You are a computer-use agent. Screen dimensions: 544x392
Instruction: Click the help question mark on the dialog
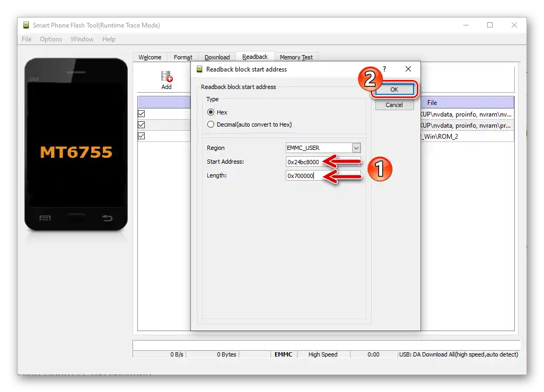[384, 69]
